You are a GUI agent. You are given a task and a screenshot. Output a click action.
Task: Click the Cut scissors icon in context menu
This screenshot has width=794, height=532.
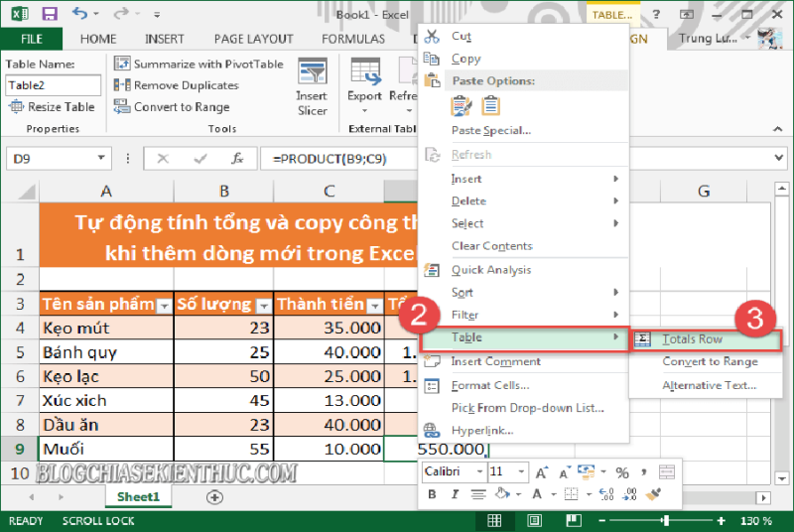432,37
